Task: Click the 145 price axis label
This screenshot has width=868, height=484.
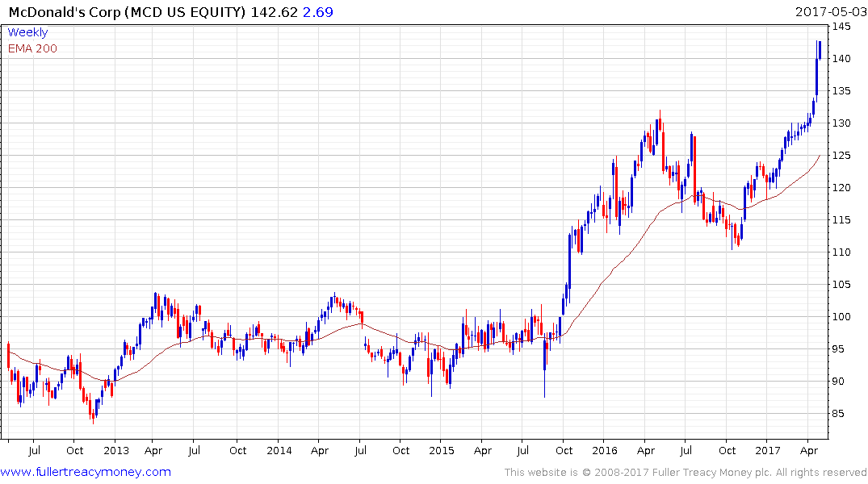Action: pos(841,27)
